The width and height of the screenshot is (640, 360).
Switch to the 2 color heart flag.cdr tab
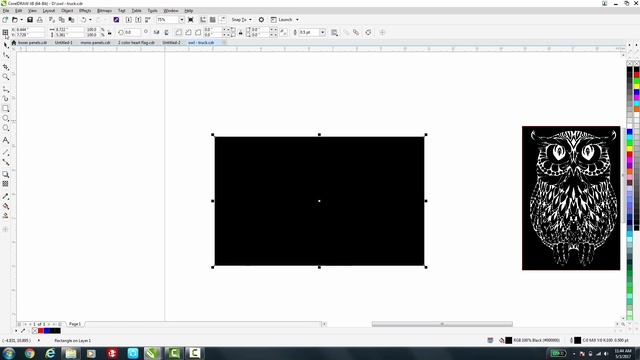click(136, 42)
